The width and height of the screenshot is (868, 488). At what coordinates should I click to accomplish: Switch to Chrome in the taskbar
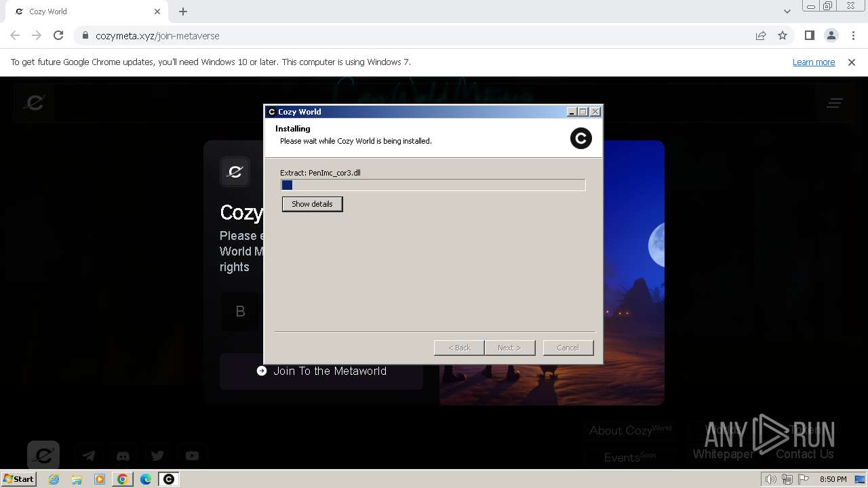[x=123, y=479]
